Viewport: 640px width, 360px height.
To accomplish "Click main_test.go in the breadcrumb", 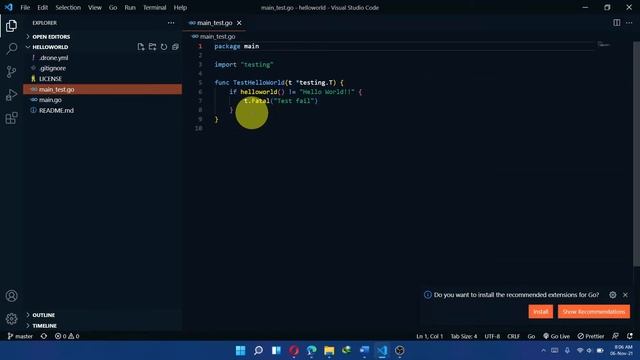I will pos(217,36).
